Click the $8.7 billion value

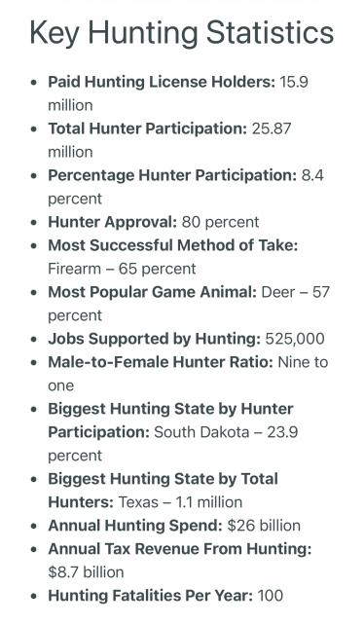(86, 572)
